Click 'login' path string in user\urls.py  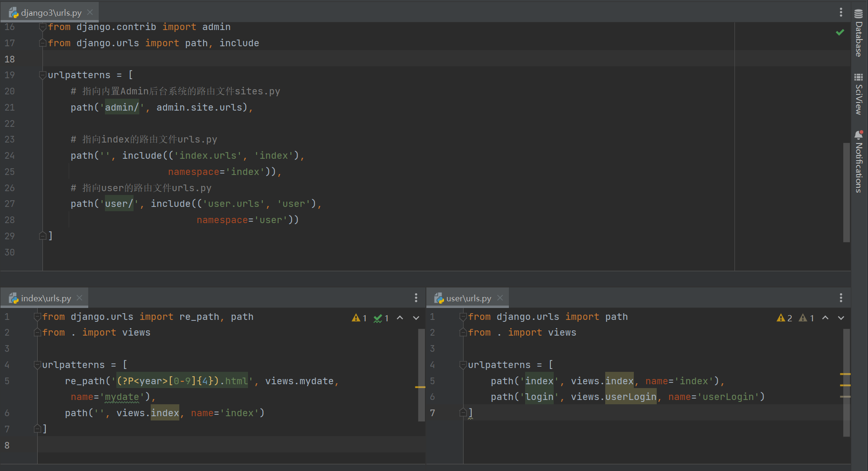539,397
